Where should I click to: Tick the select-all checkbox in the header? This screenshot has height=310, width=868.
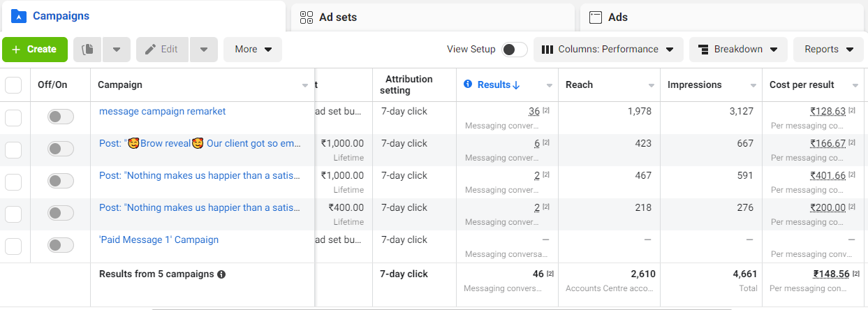pyautogui.click(x=13, y=85)
